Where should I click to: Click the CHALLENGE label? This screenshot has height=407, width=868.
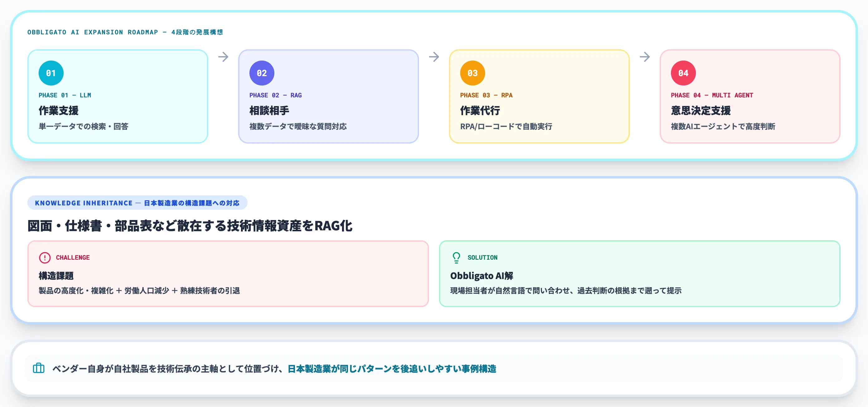click(x=73, y=257)
